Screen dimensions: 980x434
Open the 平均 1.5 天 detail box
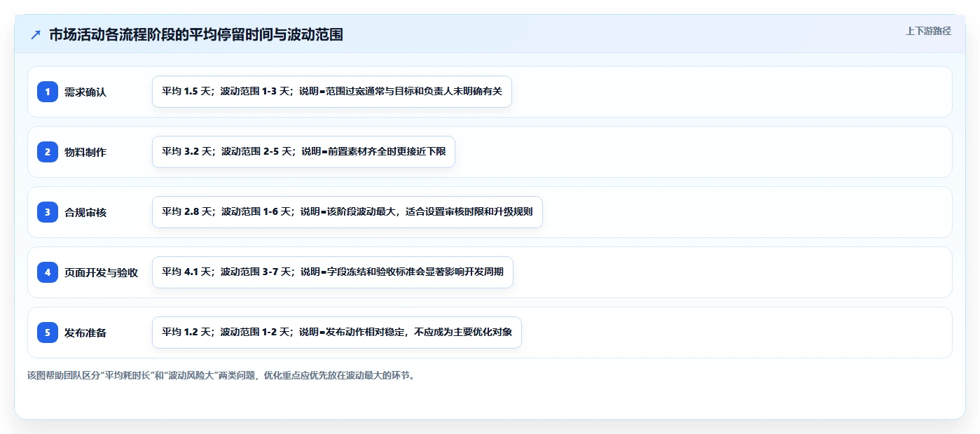332,92
